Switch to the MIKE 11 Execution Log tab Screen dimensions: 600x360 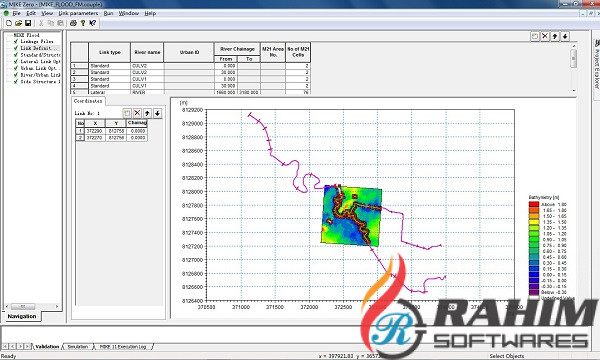tap(123, 347)
